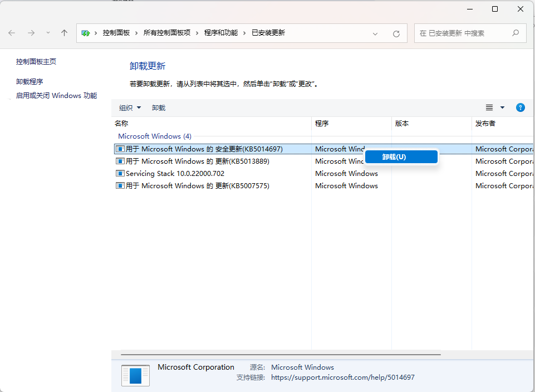Select Servicing Stack 10.0.22000.702 entry
This screenshot has width=535, height=392.
175,174
